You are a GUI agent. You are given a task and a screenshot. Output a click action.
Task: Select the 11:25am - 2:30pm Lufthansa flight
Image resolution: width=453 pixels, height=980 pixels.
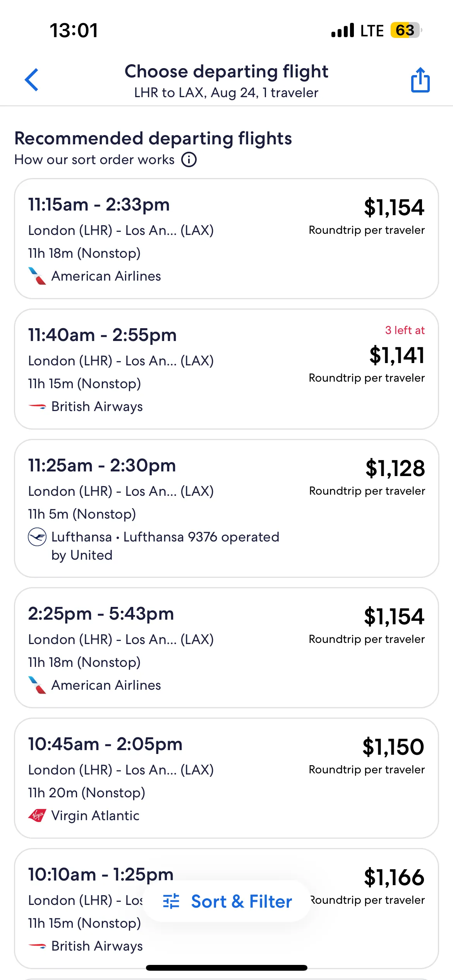[102, 466]
